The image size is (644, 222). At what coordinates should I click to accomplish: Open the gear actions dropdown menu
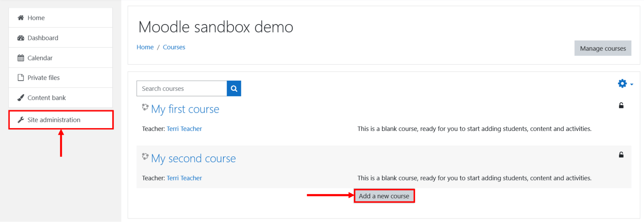coord(625,84)
